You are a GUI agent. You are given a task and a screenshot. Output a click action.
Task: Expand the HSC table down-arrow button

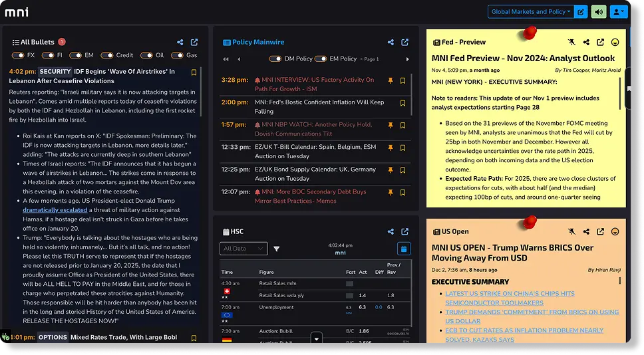click(x=316, y=338)
